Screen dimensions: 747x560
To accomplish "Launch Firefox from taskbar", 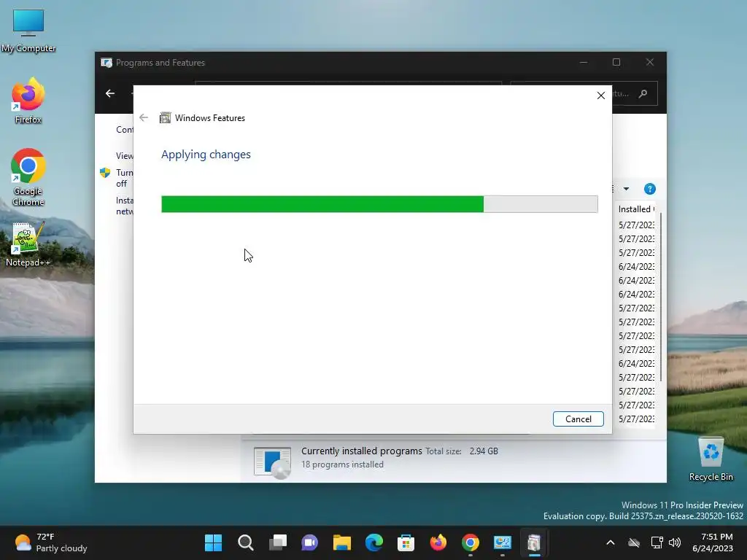I will click(438, 542).
